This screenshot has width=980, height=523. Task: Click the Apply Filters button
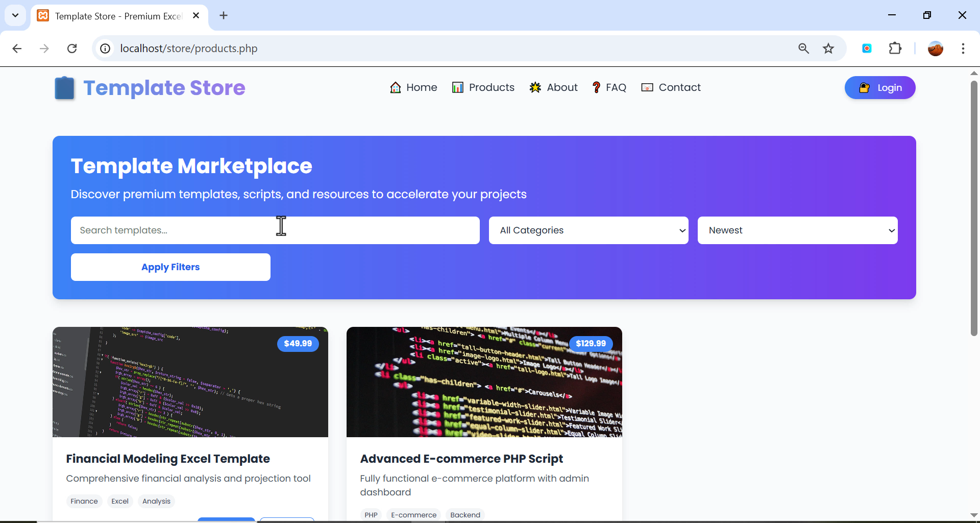pyautogui.click(x=170, y=267)
